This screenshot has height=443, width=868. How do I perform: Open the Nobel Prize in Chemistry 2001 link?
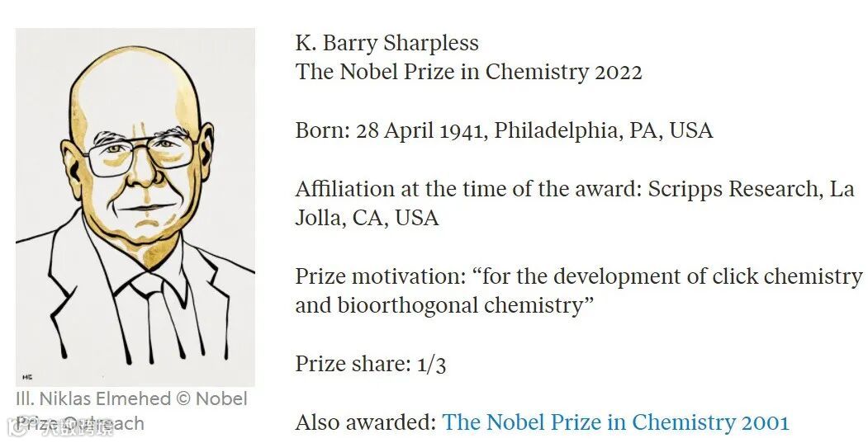615,422
